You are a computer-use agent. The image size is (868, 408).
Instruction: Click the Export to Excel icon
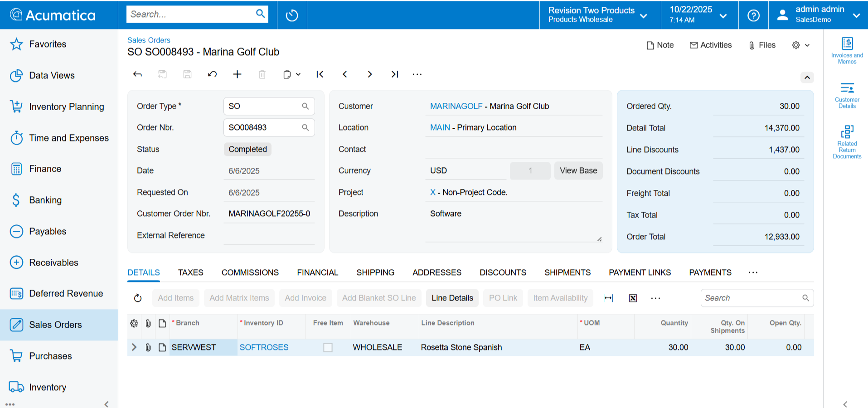tap(633, 298)
